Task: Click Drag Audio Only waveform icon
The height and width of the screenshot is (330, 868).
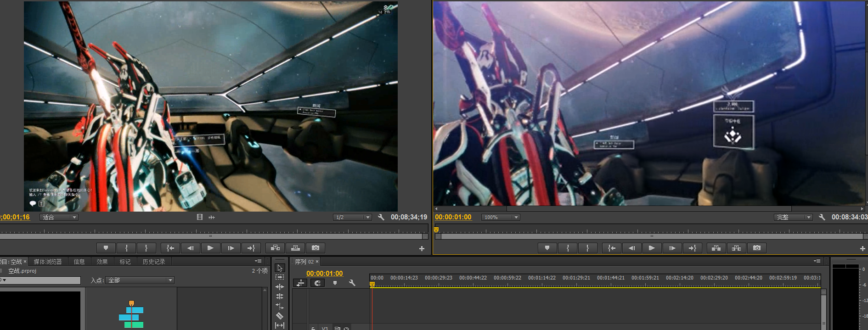Action: 212,217
